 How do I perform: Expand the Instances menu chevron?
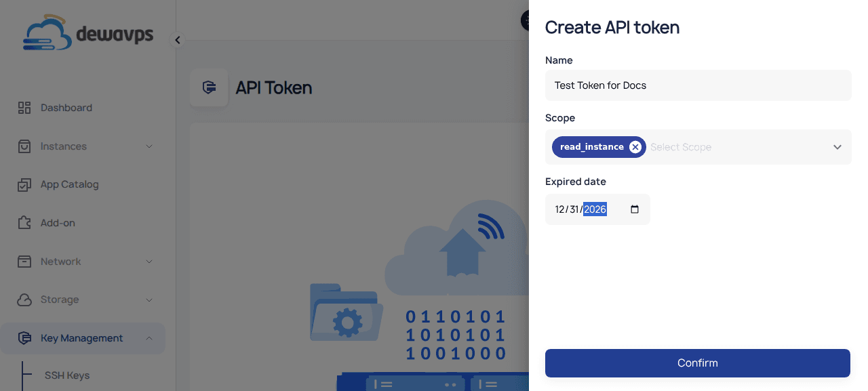point(149,146)
